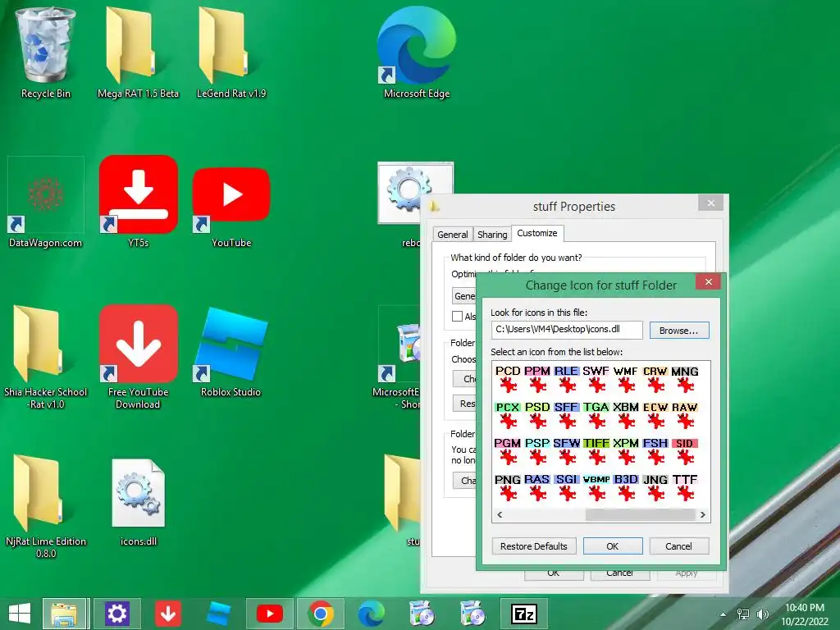Pick the PNG icon
The image size is (840, 630).
pos(507,487)
